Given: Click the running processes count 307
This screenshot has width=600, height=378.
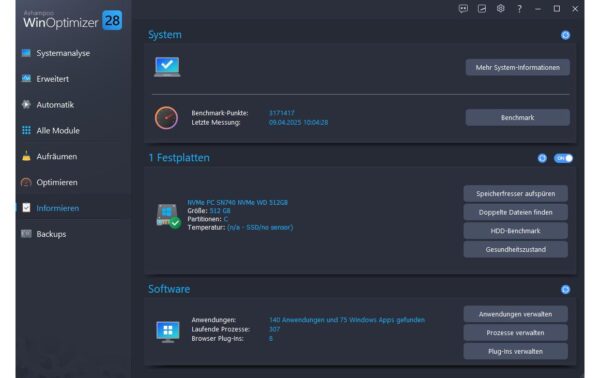Looking at the screenshot, I should click(x=274, y=329).
